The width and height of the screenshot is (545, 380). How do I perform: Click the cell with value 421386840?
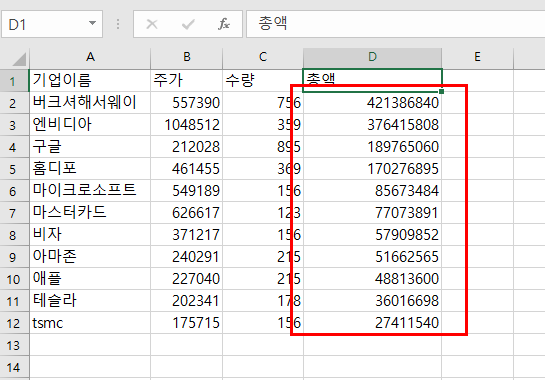pyautogui.click(x=372, y=103)
